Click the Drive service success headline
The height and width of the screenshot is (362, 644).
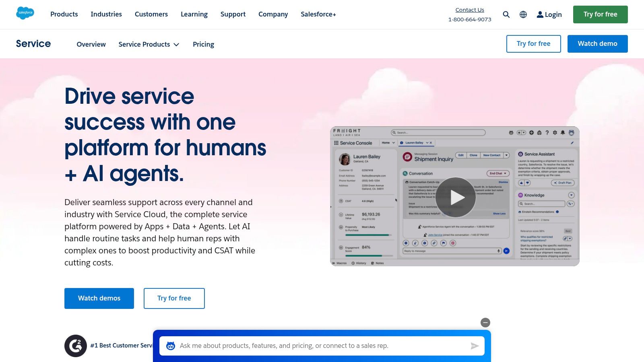click(x=165, y=135)
